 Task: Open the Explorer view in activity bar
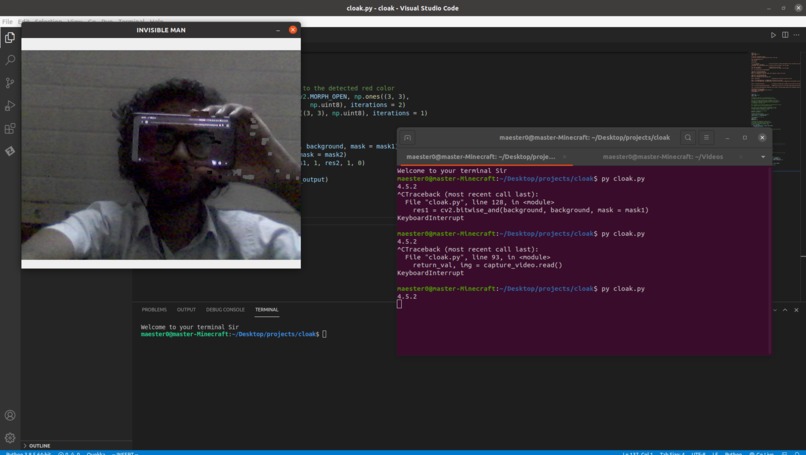pos(10,38)
